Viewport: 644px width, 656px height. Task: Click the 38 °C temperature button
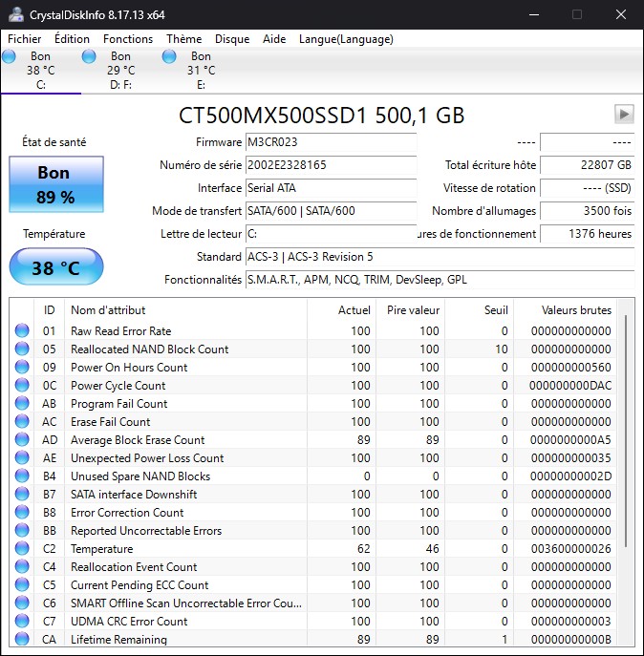coord(56,267)
